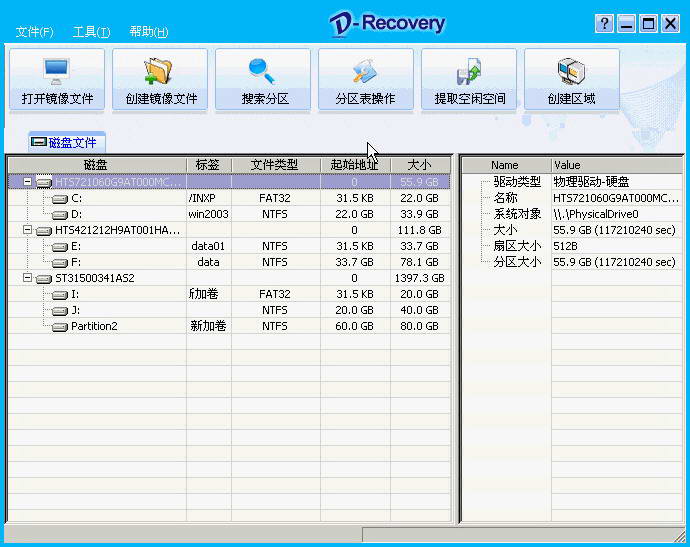This screenshot has width=690, height=547.
Task: Click the 60.0 GB start address cell
Action: point(354,327)
